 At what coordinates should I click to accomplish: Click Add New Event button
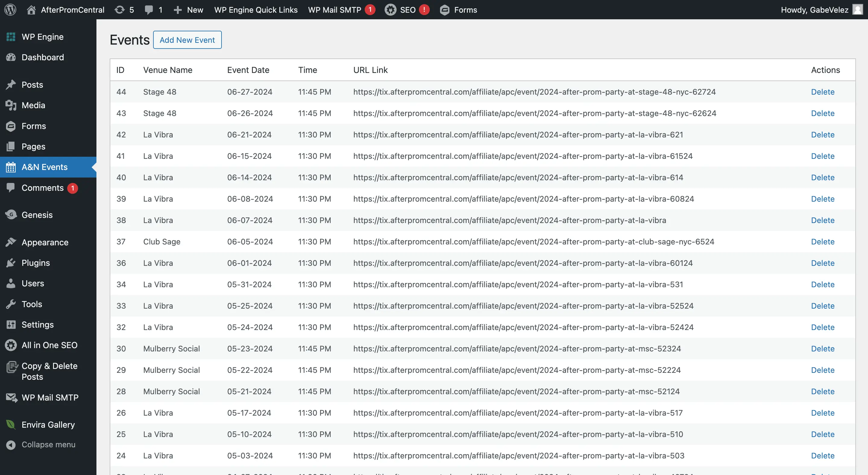point(187,40)
